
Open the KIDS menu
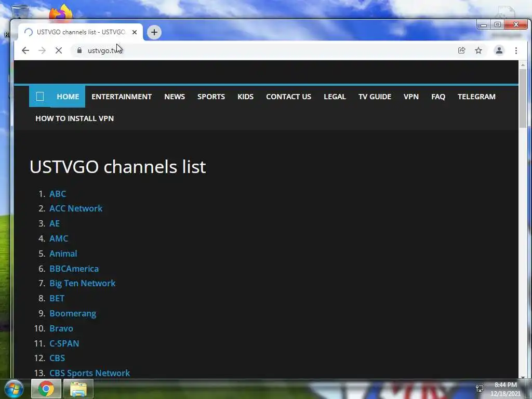coord(245,96)
